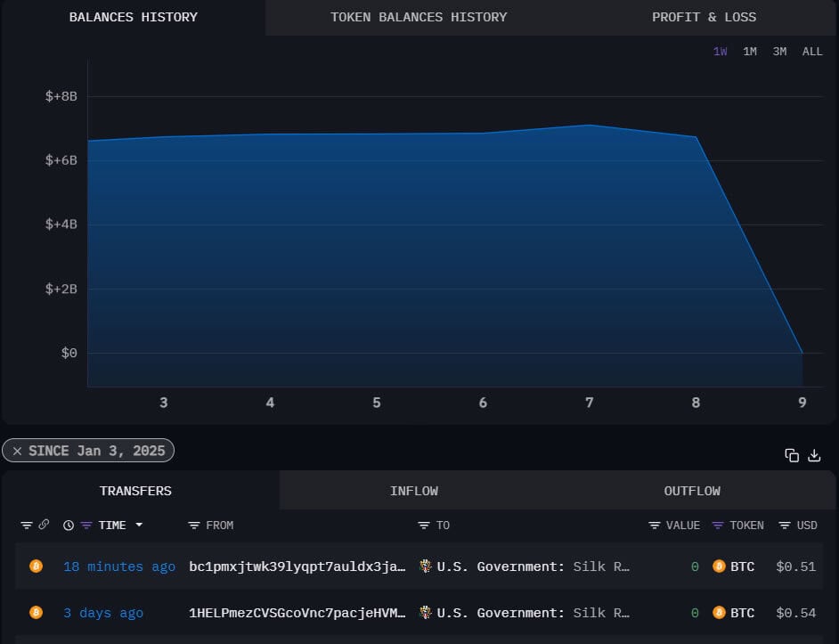Switch chart range to 3M
Image resolution: width=839 pixels, height=644 pixels.
tap(779, 52)
